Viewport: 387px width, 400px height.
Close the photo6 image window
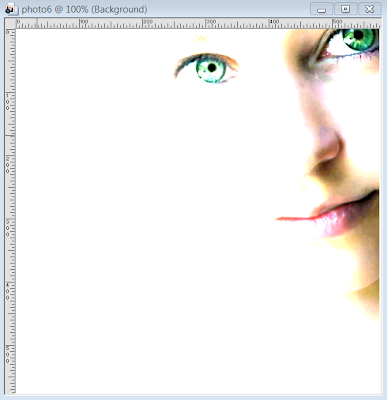(370, 9)
